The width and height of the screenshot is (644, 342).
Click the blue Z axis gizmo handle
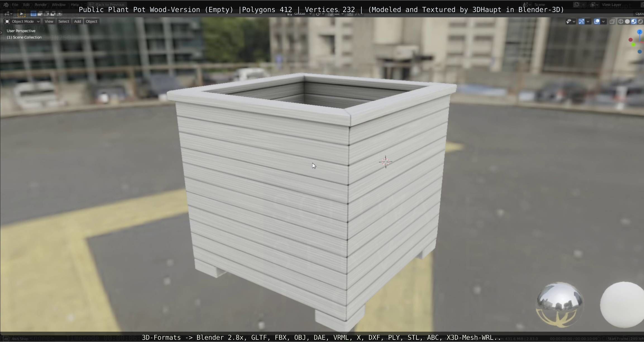coord(640,32)
